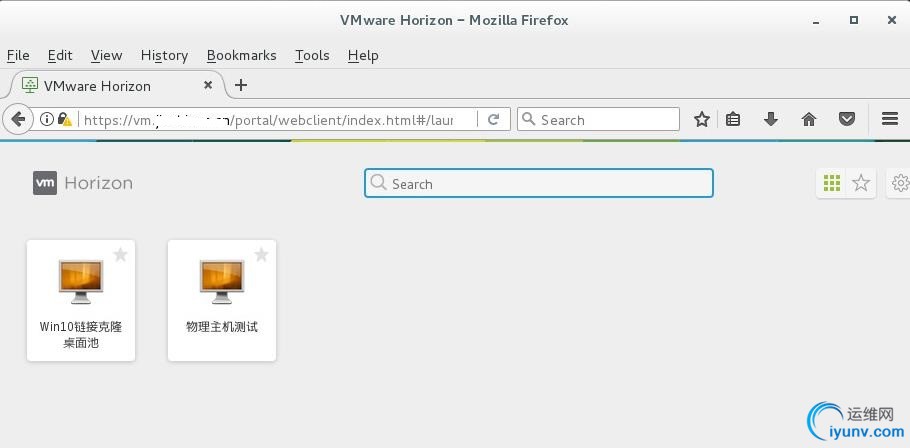Favorite the Win10链接克隆桌面池 desktop star
910x448 pixels.
[x=120, y=255]
